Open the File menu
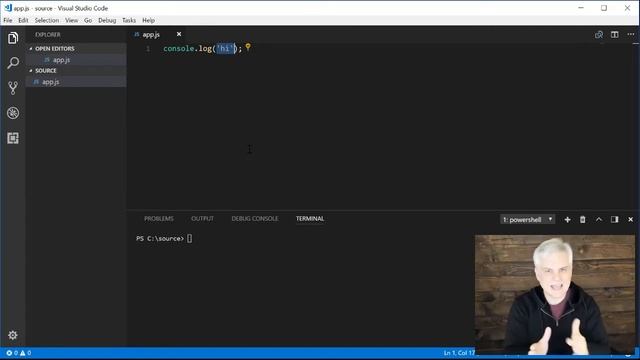The width and height of the screenshot is (640, 360). (x=8, y=20)
